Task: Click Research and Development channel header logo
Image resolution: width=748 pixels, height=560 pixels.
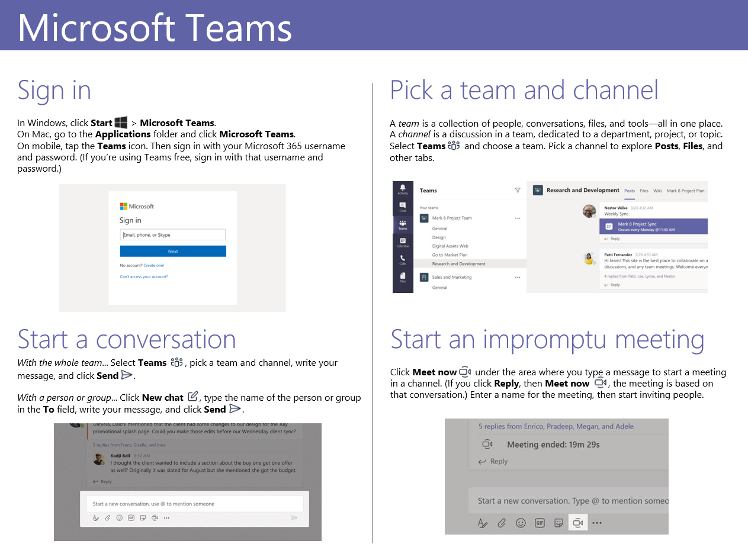Action: click(x=538, y=191)
